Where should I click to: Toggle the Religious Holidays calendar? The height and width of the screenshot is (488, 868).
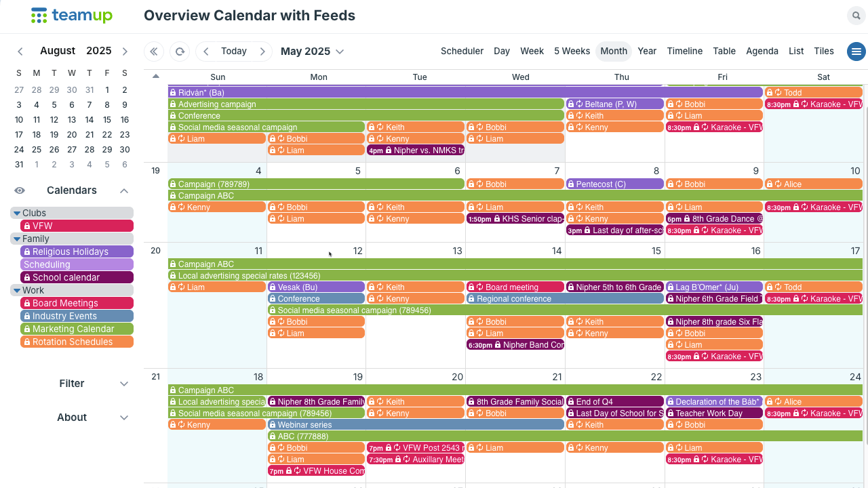point(77,251)
